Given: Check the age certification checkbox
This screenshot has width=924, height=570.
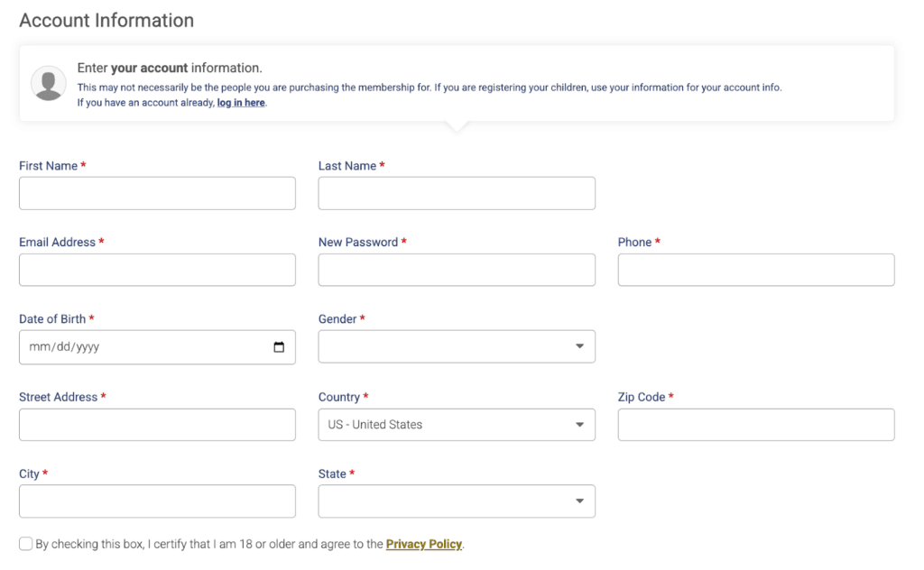Looking at the screenshot, I should point(26,544).
